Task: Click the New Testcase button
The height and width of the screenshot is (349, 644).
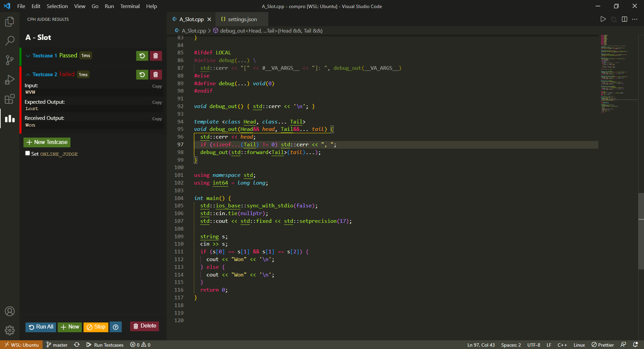Action: click(47, 142)
